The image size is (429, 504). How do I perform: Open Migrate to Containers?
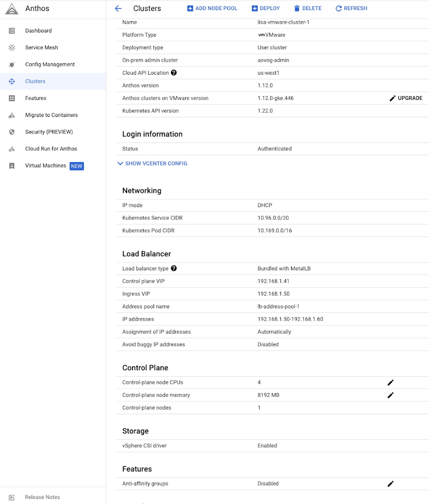coord(51,115)
